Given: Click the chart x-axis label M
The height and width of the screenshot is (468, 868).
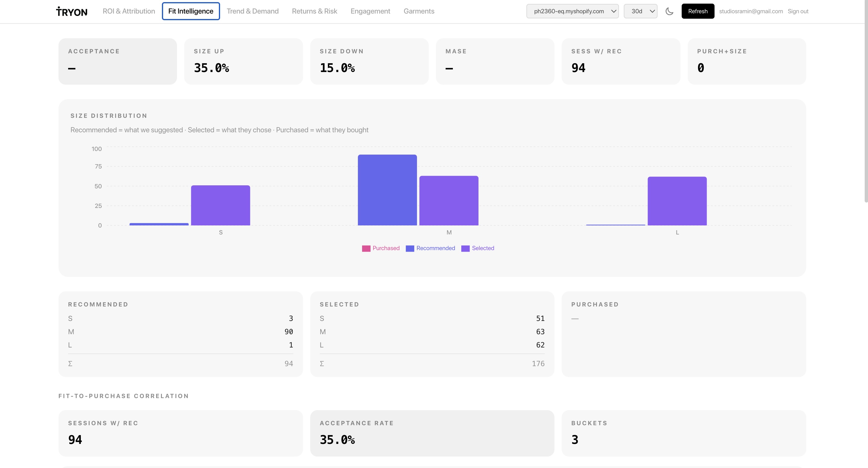Looking at the screenshot, I should [x=449, y=232].
